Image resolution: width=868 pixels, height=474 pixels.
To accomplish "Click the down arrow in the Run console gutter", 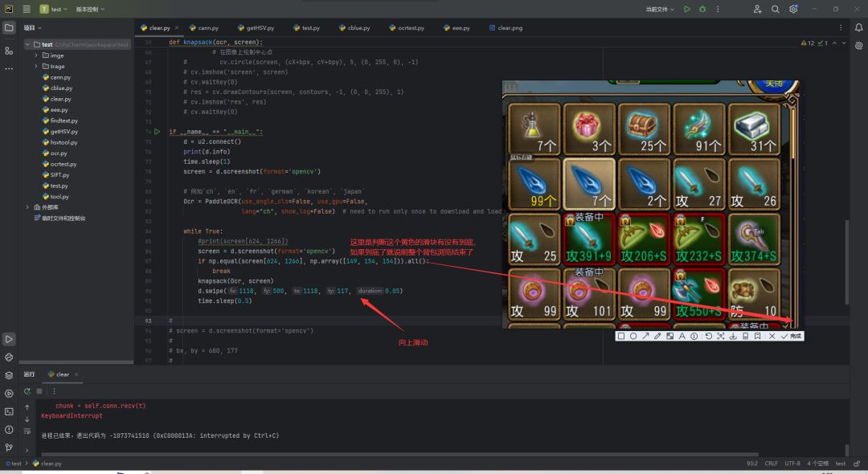I will click(27, 419).
